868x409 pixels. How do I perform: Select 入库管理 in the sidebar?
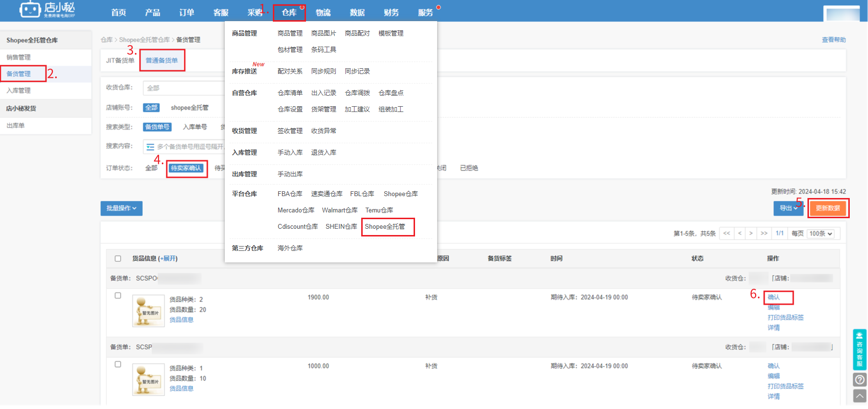pyautogui.click(x=19, y=90)
